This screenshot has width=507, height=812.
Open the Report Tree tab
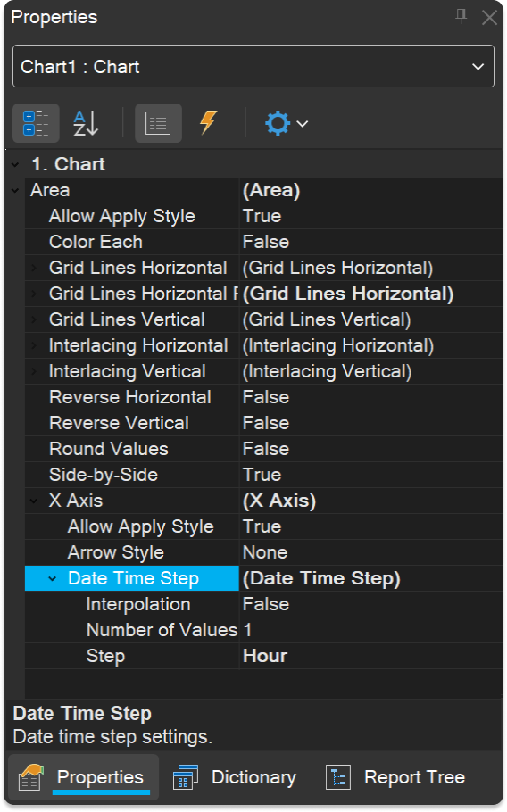point(396,777)
